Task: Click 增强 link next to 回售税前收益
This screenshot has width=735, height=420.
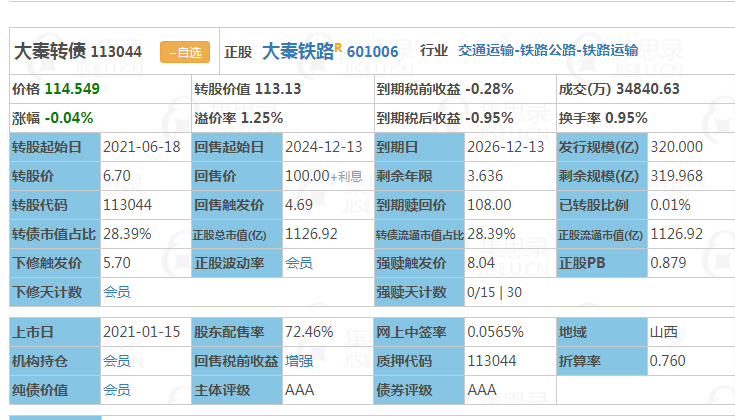Action: (299, 361)
